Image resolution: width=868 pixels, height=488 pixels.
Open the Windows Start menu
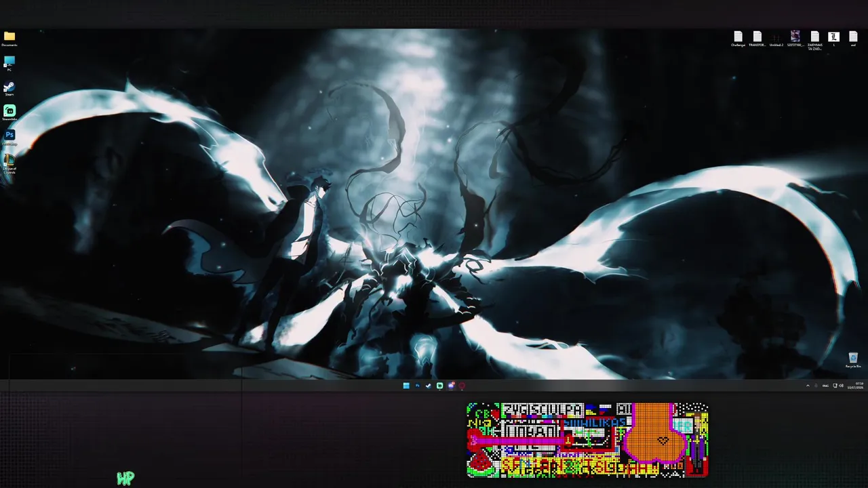pos(406,386)
